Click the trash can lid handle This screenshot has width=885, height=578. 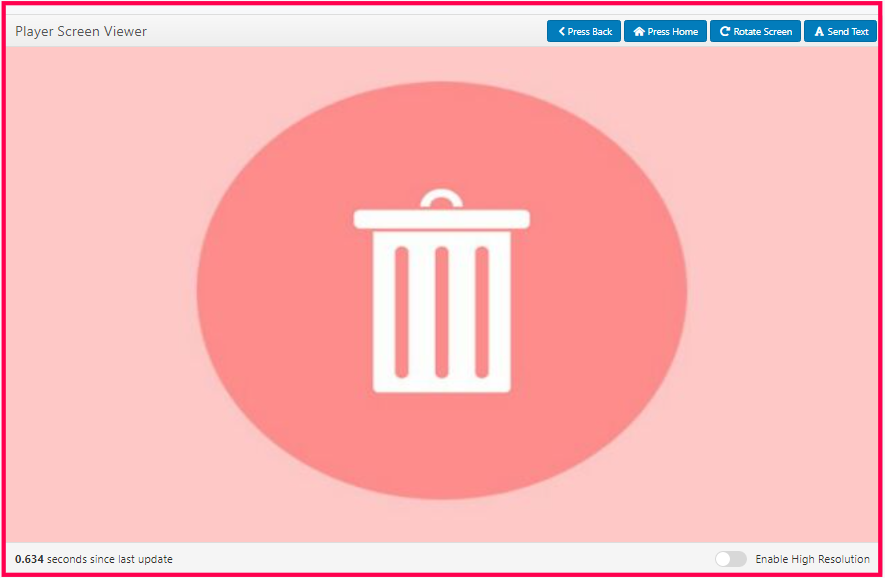tap(441, 197)
